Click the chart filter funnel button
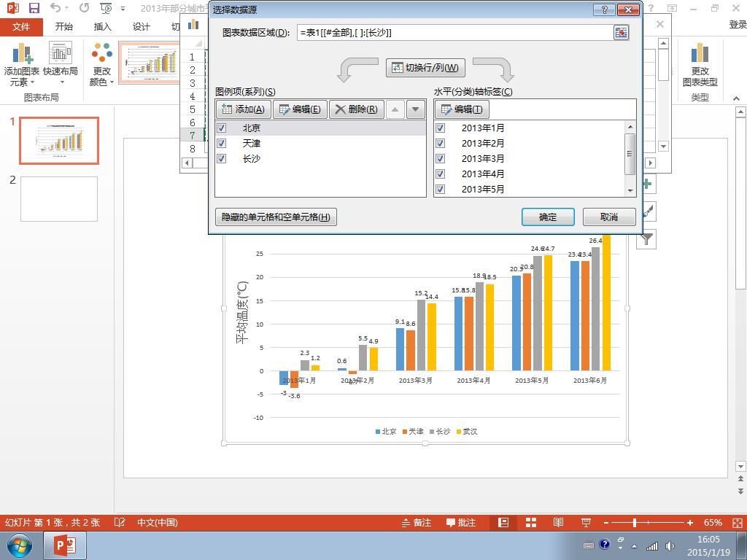Image resolution: width=747 pixels, height=560 pixels. pyautogui.click(x=646, y=238)
